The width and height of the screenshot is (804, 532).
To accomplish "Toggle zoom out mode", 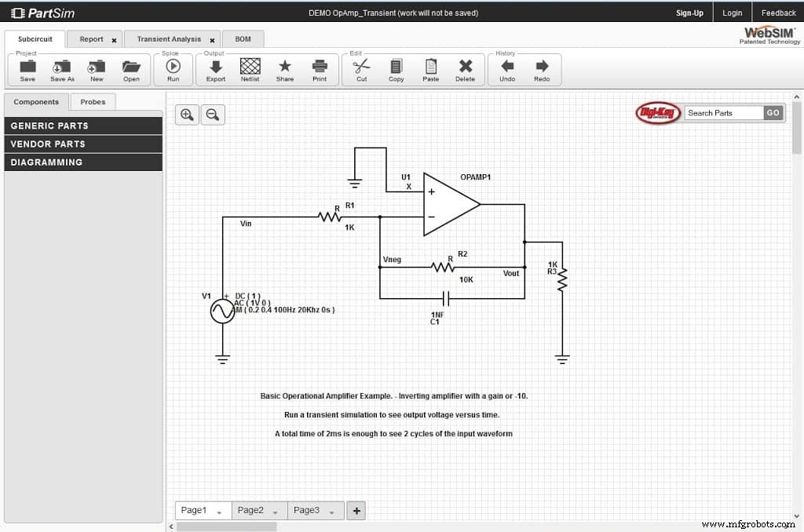I will 211,115.
